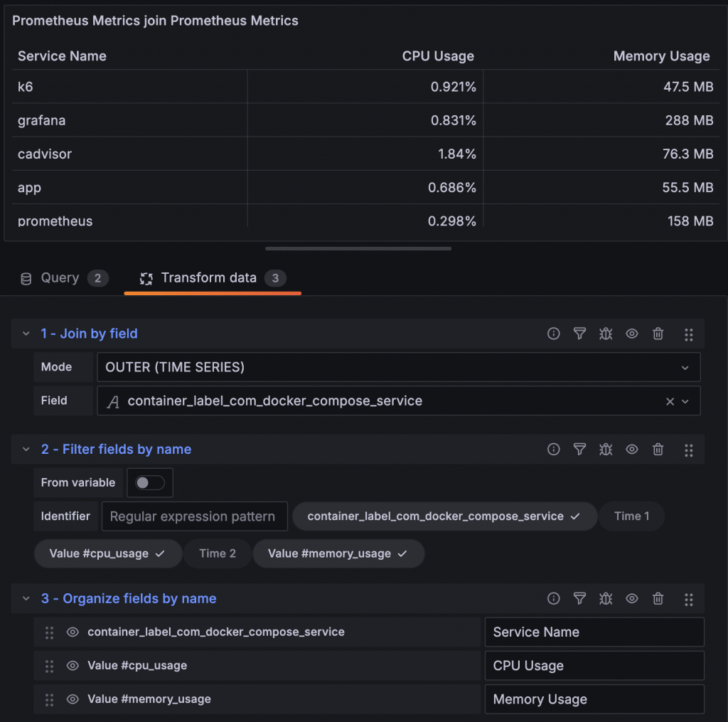
Task: Click info icon on Organize fields by name
Action: tap(553, 599)
